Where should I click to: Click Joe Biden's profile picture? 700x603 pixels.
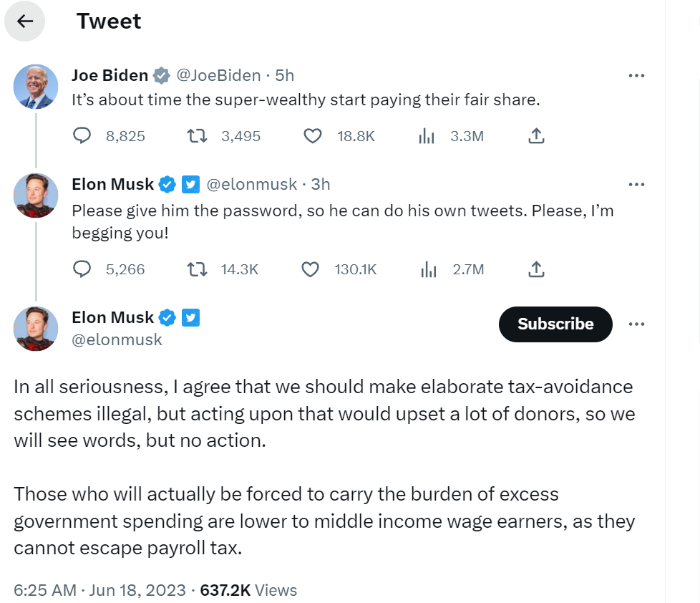pyautogui.click(x=36, y=87)
